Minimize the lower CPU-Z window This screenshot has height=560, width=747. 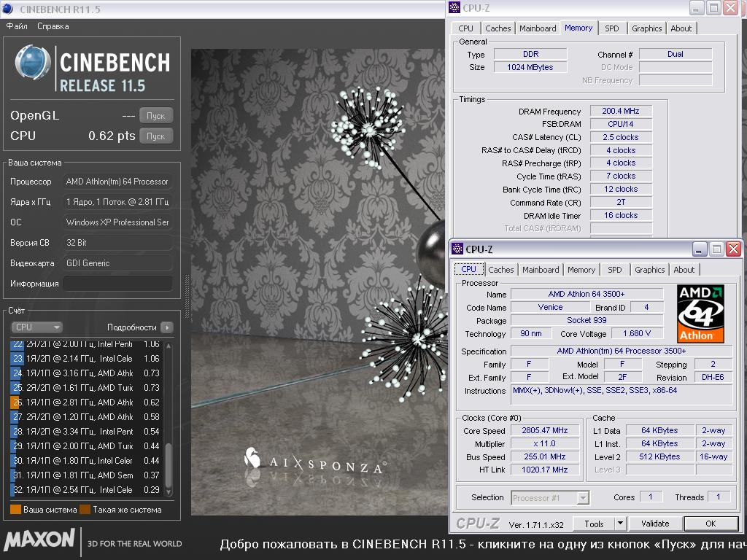(700, 249)
